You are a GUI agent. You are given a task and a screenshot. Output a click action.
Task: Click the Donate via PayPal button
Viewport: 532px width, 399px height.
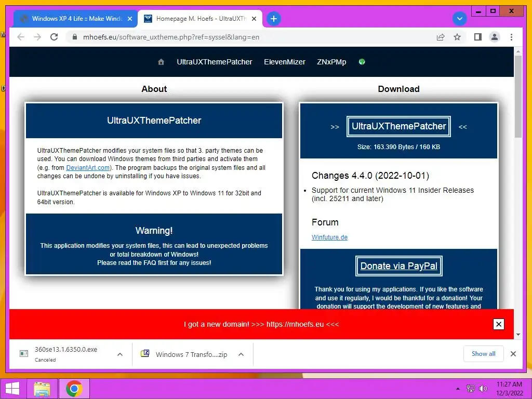(x=398, y=266)
